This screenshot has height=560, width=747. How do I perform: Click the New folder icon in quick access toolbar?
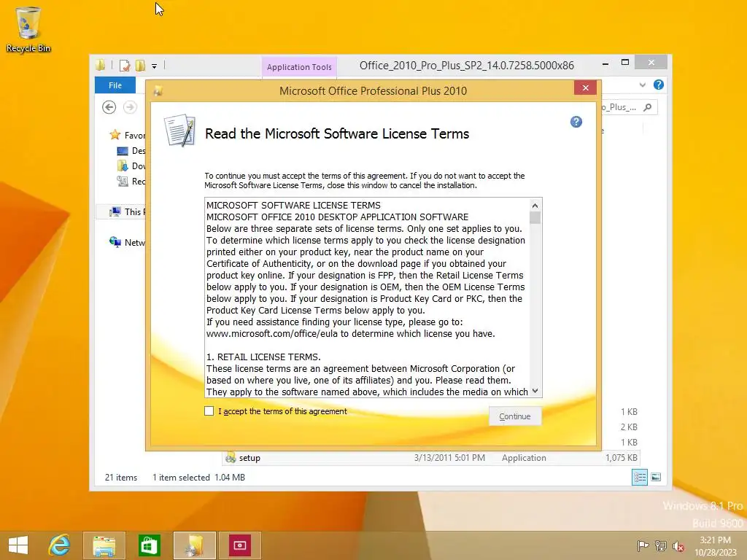[140, 65]
